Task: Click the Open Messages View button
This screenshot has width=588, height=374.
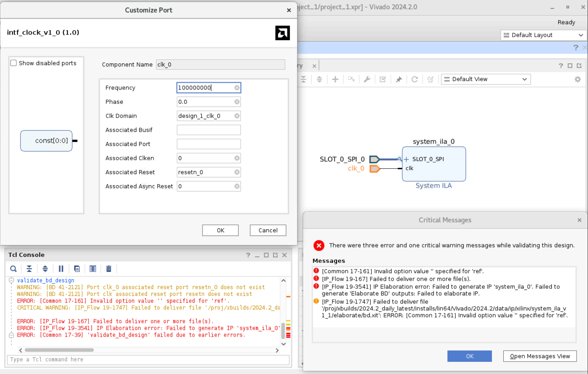Action: (x=540, y=356)
